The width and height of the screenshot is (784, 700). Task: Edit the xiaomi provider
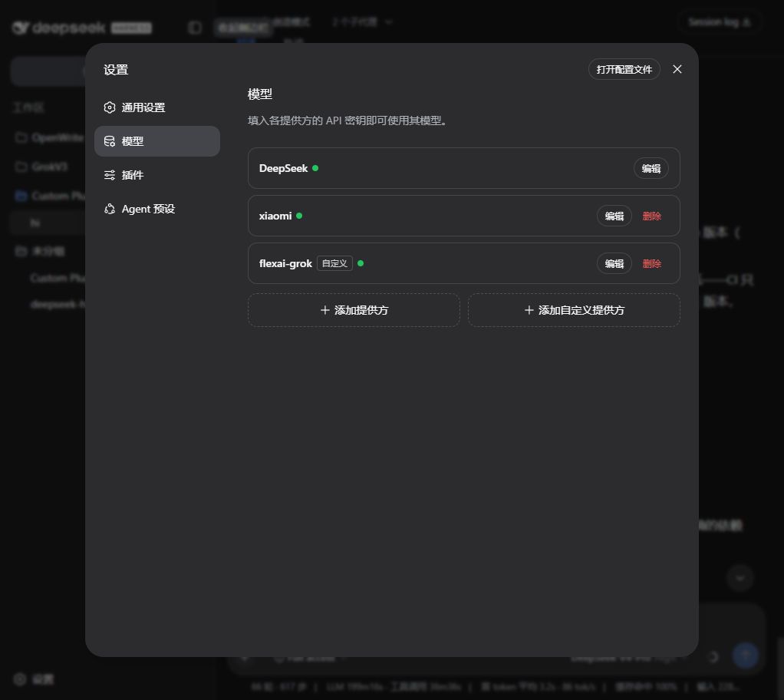point(614,216)
